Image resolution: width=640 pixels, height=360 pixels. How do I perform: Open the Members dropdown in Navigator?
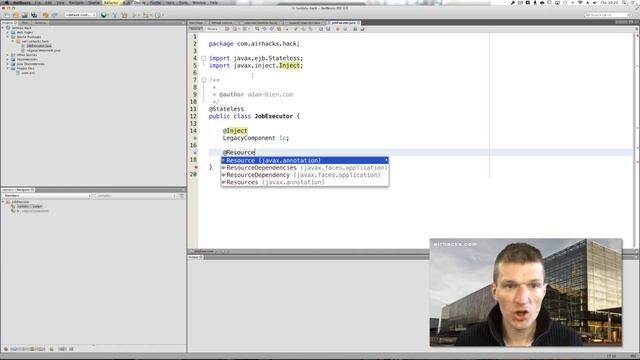(x=47, y=196)
